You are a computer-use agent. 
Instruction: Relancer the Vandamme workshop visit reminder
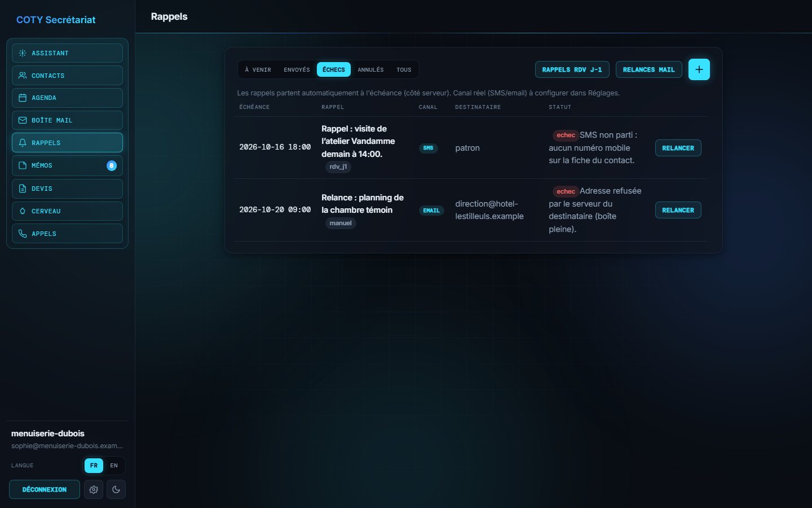tap(678, 148)
